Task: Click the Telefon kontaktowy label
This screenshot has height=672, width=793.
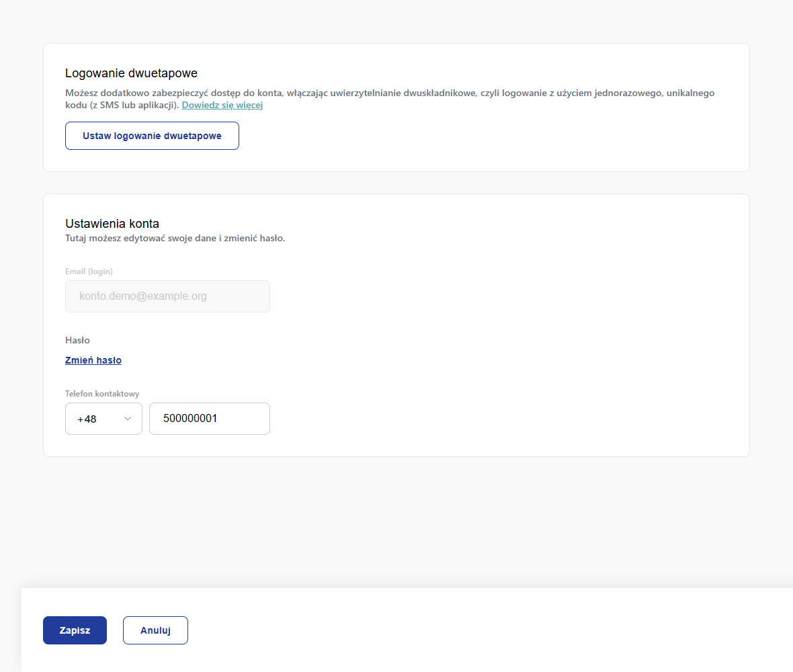Action: pyautogui.click(x=102, y=394)
